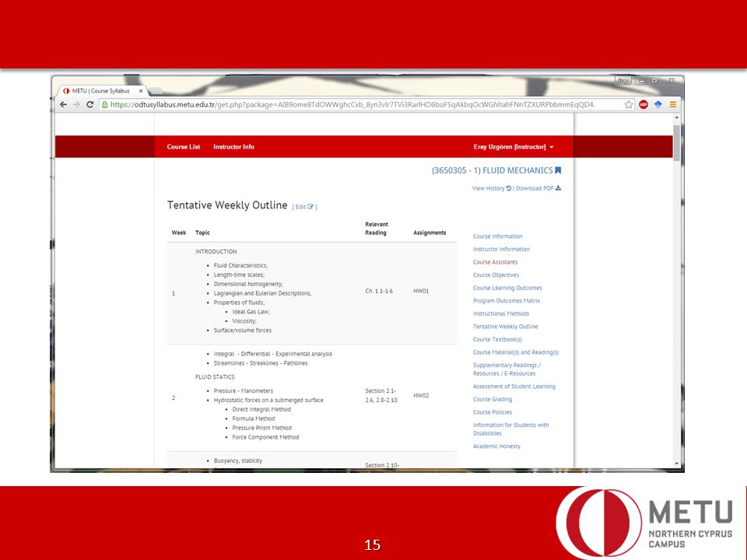Click the INTRODUCTION topic heading
747x560 pixels.
[216, 251]
